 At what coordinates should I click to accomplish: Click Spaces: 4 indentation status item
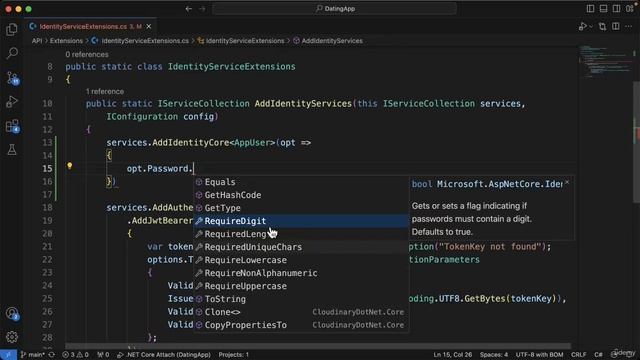(x=494, y=355)
